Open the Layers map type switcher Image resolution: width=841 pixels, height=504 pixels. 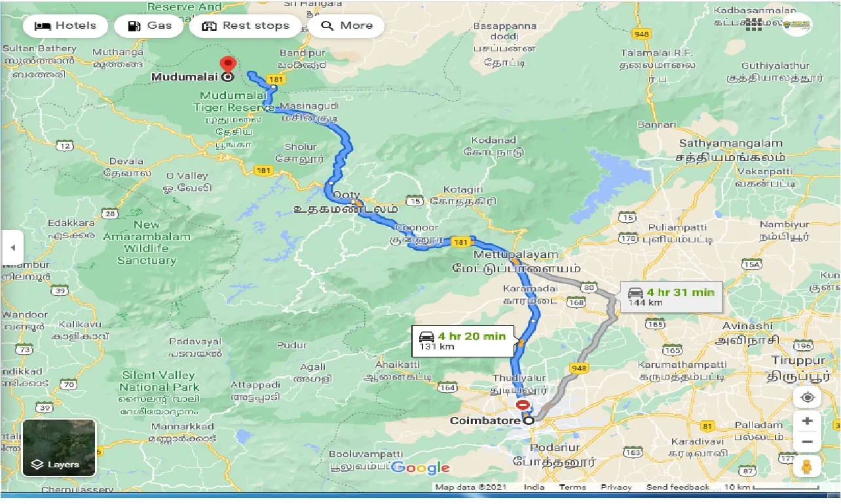(59, 448)
